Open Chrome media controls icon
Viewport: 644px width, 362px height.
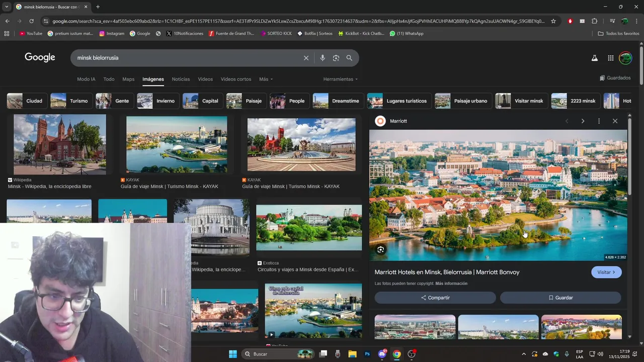point(612,21)
